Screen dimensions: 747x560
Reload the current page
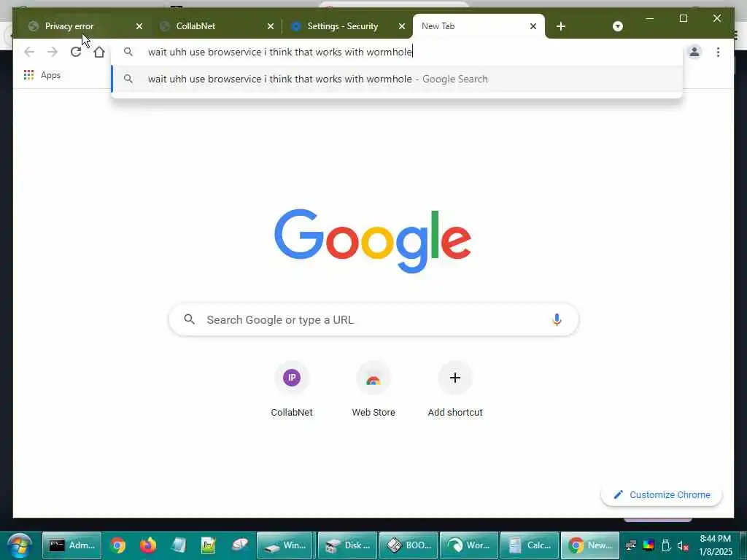[76, 52]
